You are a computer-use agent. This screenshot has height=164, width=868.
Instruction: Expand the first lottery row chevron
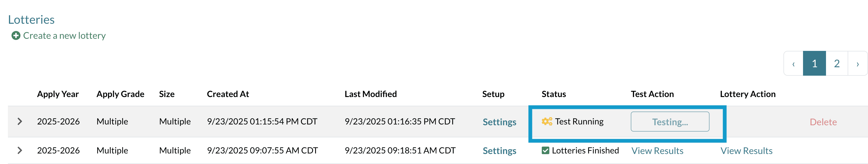(x=20, y=121)
